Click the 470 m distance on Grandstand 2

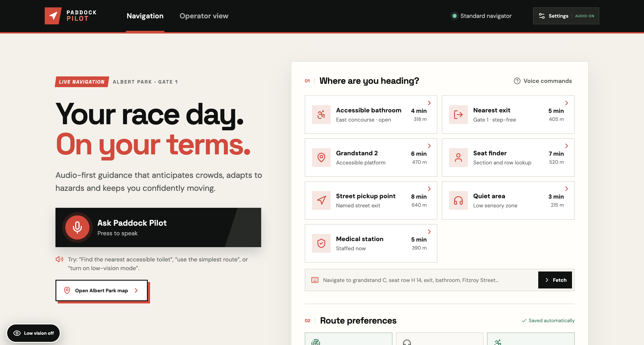pos(419,162)
